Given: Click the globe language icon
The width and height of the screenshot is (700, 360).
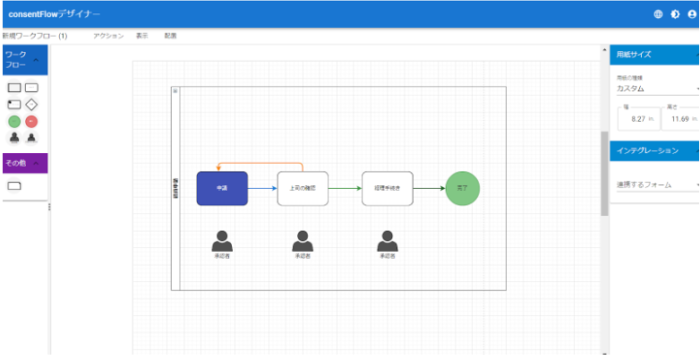Looking at the screenshot, I should [658, 14].
